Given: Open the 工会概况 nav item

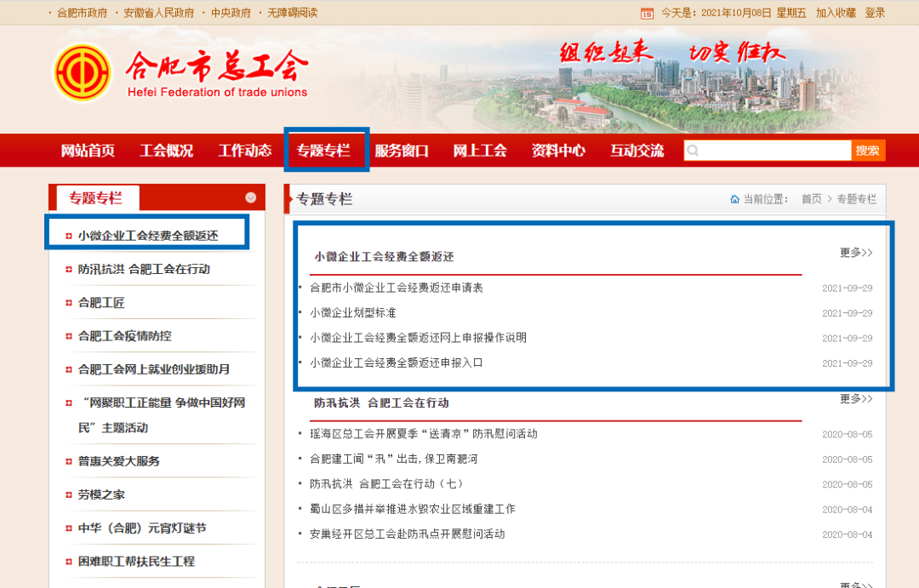Looking at the screenshot, I should (167, 151).
